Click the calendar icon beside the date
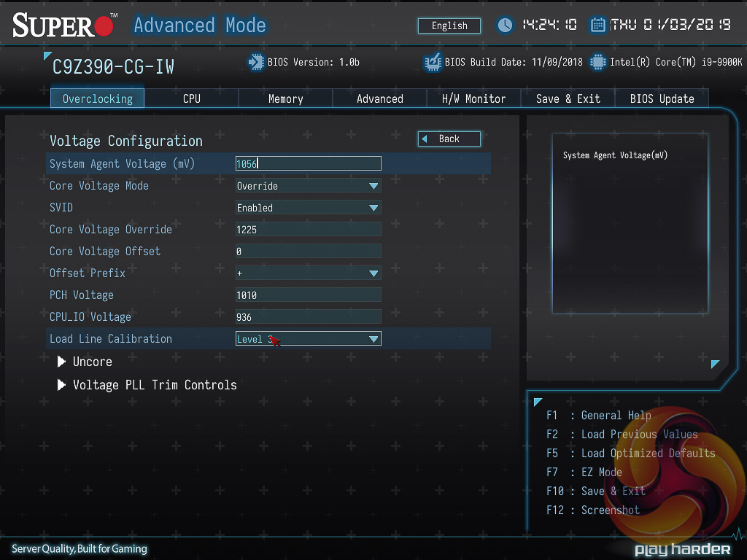 tap(598, 26)
